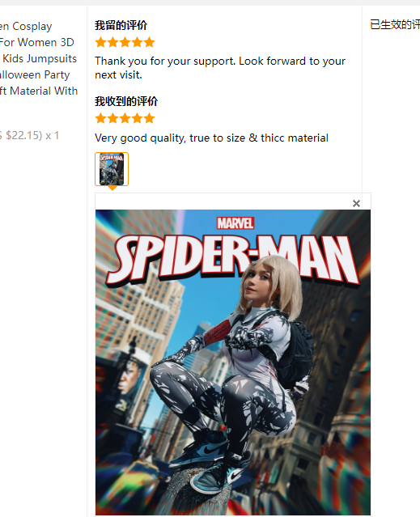Open the Spider-Man review photo thumbnail
The height and width of the screenshot is (517, 420).
112,169
